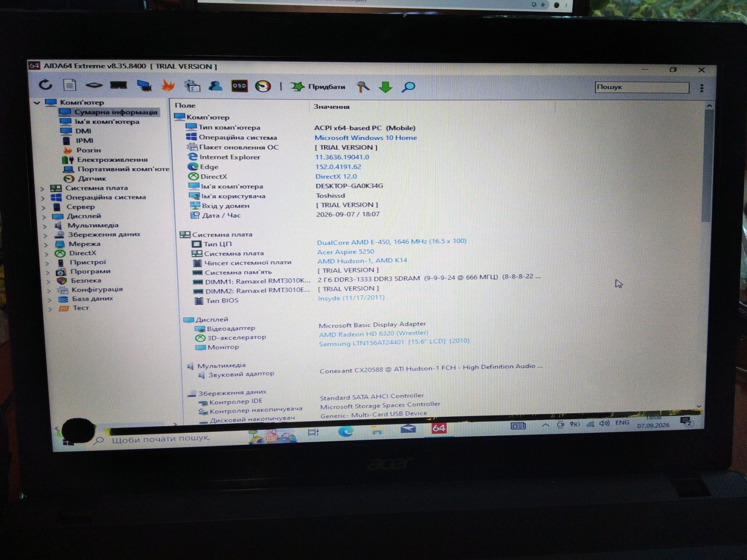Expand the Системна плата tree node
The image size is (747, 560).
(43, 188)
